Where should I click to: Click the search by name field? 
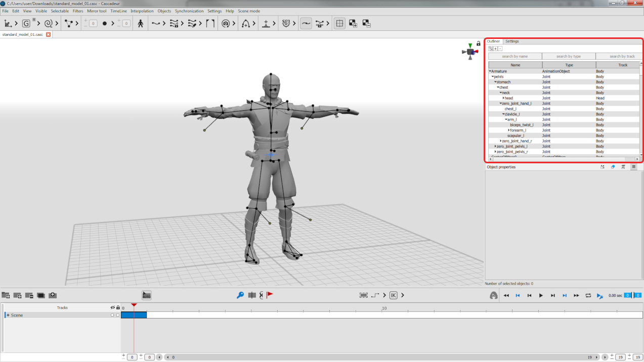[x=514, y=57]
